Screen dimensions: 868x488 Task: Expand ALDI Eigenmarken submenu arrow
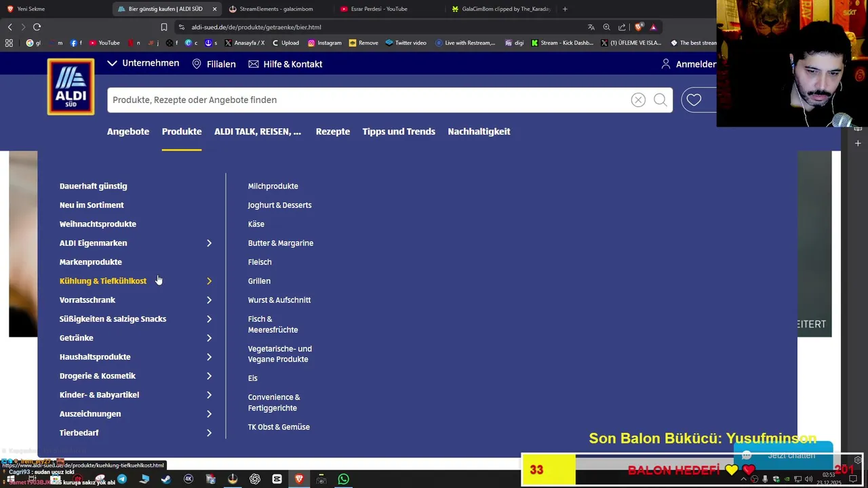pos(209,243)
